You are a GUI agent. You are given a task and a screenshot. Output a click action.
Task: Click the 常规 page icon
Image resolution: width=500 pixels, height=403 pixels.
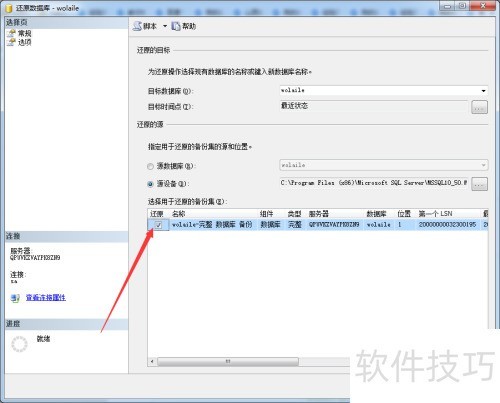pyautogui.click(x=11, y=33)
